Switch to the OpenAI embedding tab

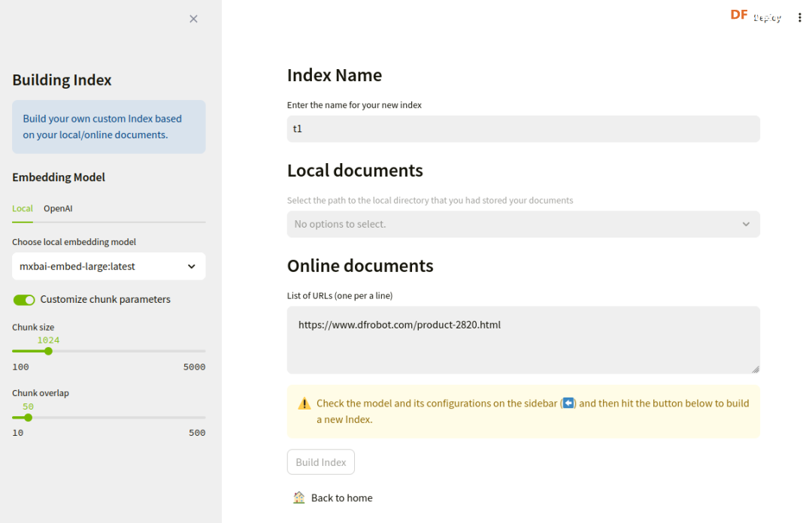(58, 208)
